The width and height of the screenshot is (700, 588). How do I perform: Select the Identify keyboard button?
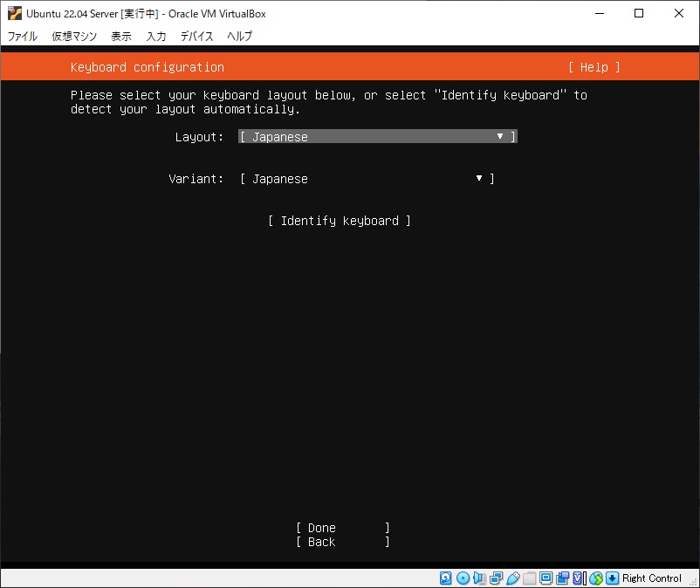pos(340,221)
